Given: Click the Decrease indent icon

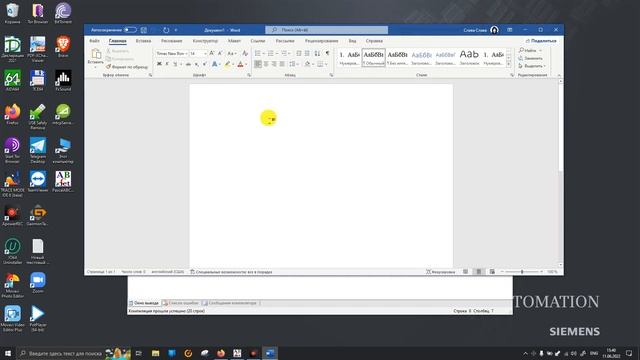Looking at the screenshot, I should (x=299, y=53).
